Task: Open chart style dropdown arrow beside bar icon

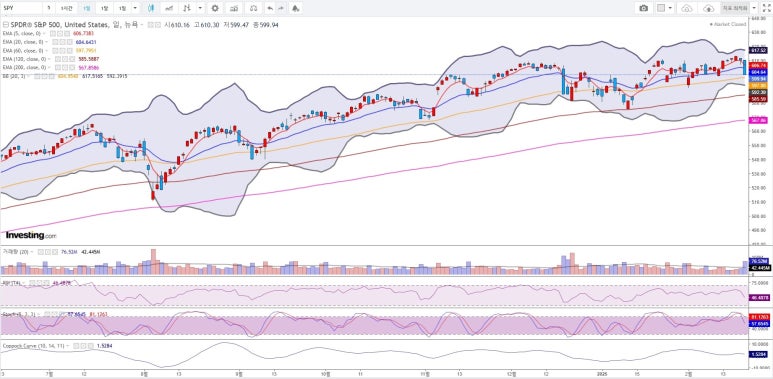Action: coord(200,8)
